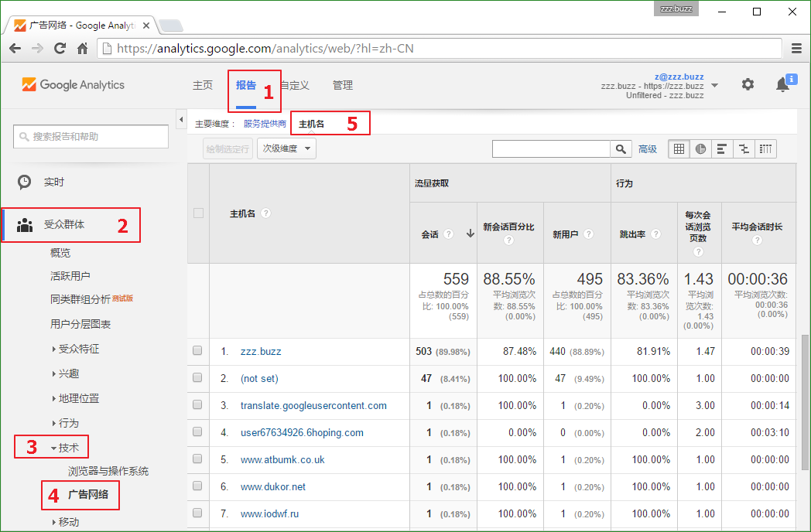811x532 pixels.
Task: Click the Google Analytics logo
Action: point(73,85)
